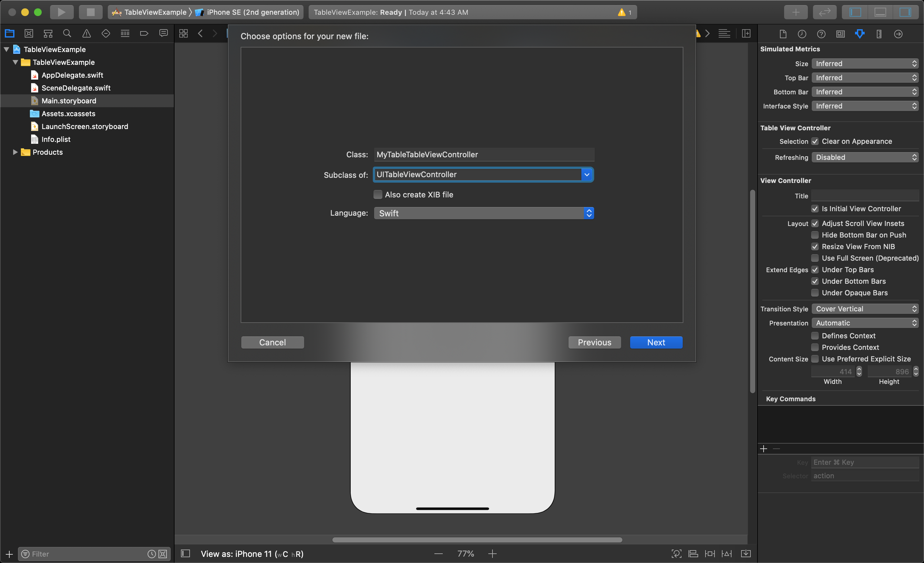Open the Presentation Automatic dropdown
Viewport: 924px width, 563px height.
865,323
